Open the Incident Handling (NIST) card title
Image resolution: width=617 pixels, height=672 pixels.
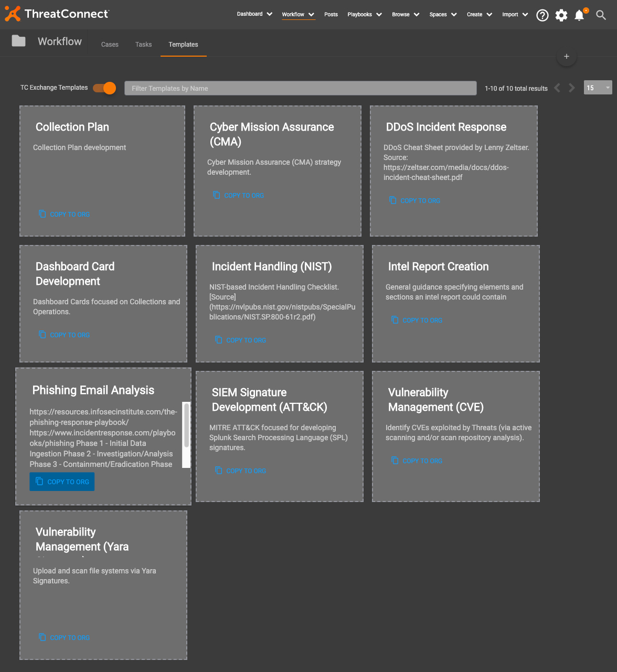(x=272, y=266)
